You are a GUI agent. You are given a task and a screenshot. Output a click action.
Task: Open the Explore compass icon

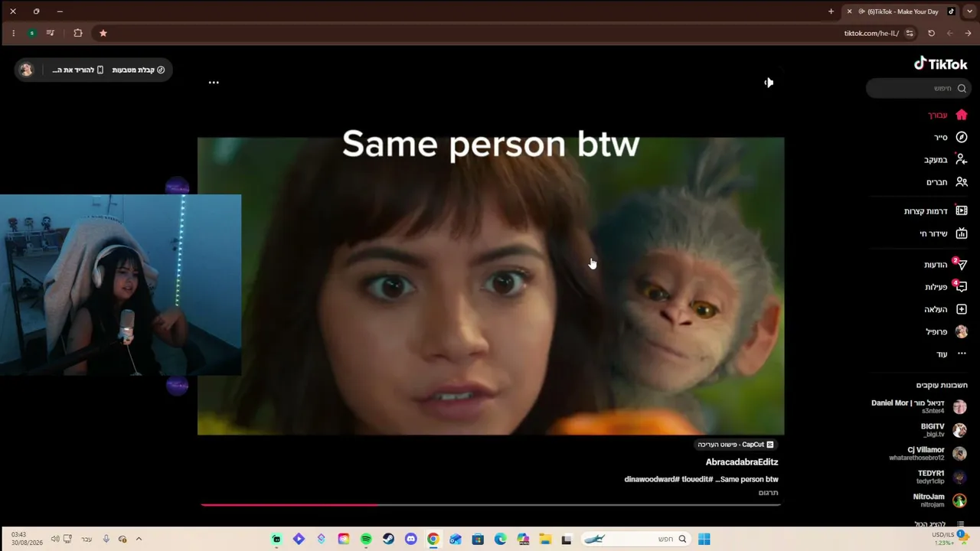coord(962,137)
